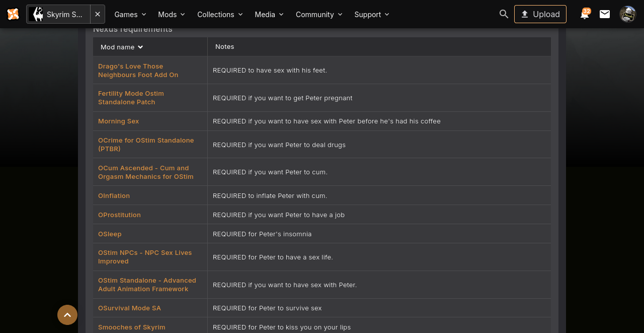Open the Nexus Mods home logo

pyautogui.click(x=13, y=14)
